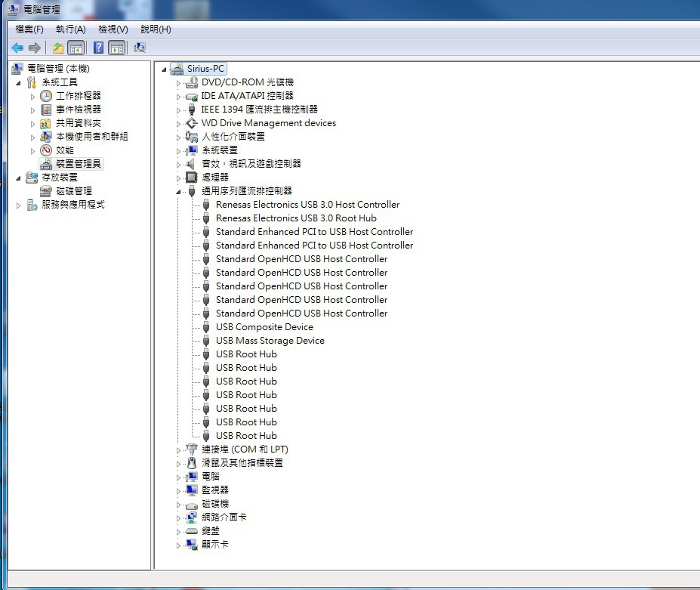Click the 效能 icon

[x=46, y=150]
